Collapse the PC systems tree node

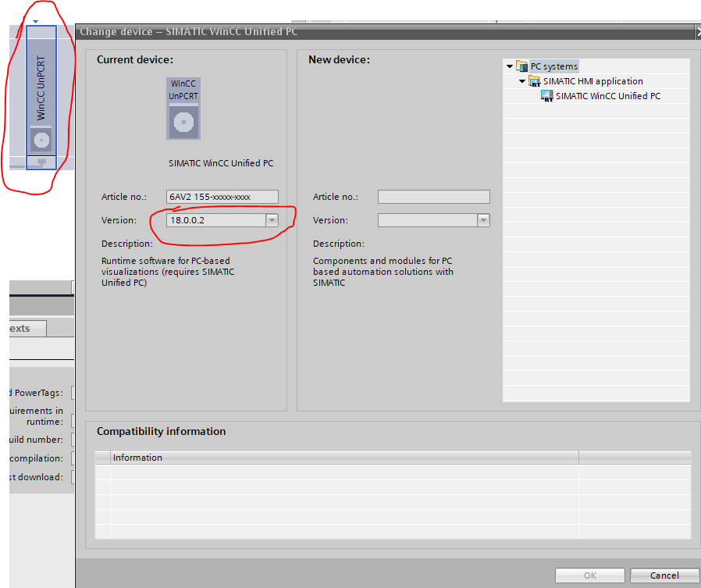click(x=509, y=66)
